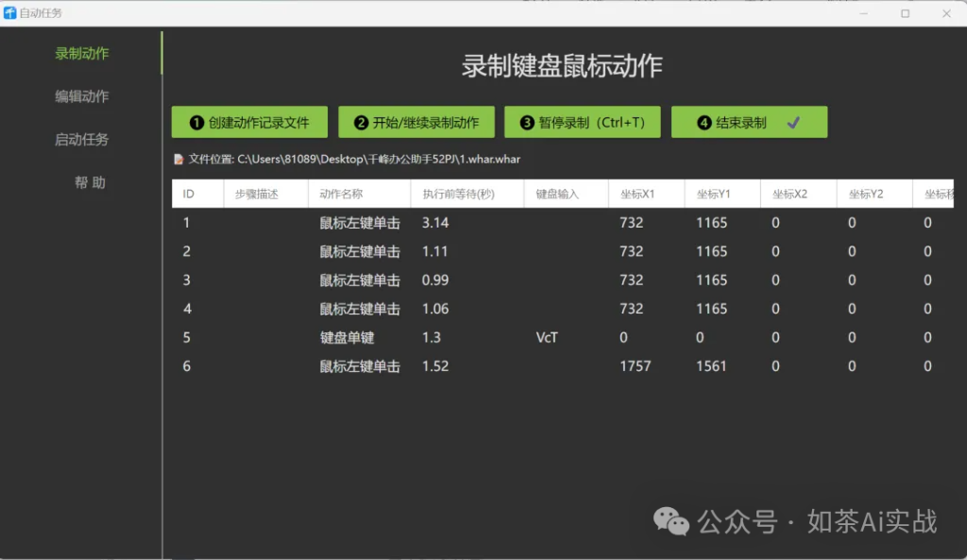Click Y1 value 1165 in row 3
This screenshot has height=560, width=967.
click(712, 280)
